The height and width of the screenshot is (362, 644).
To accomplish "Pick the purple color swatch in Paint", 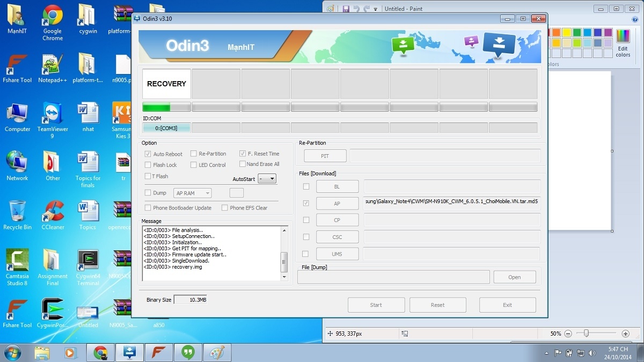I will click(608, 33).
